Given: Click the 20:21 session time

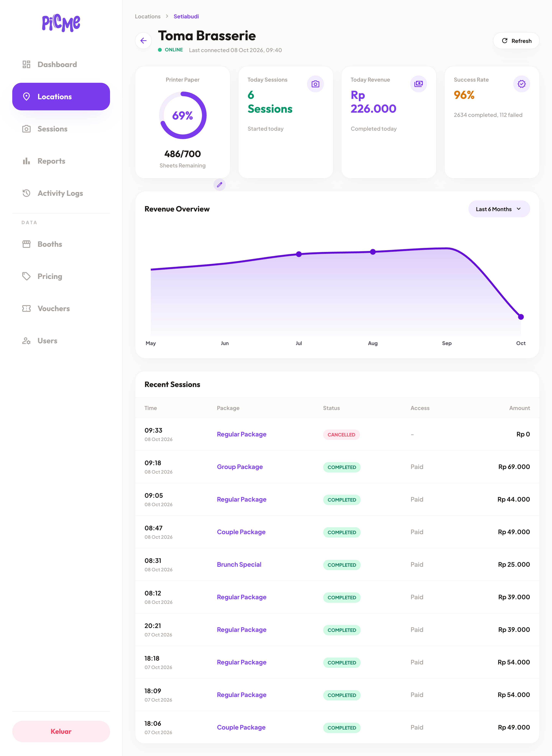Looking at the screenshot, I should (x=153, y=626).
